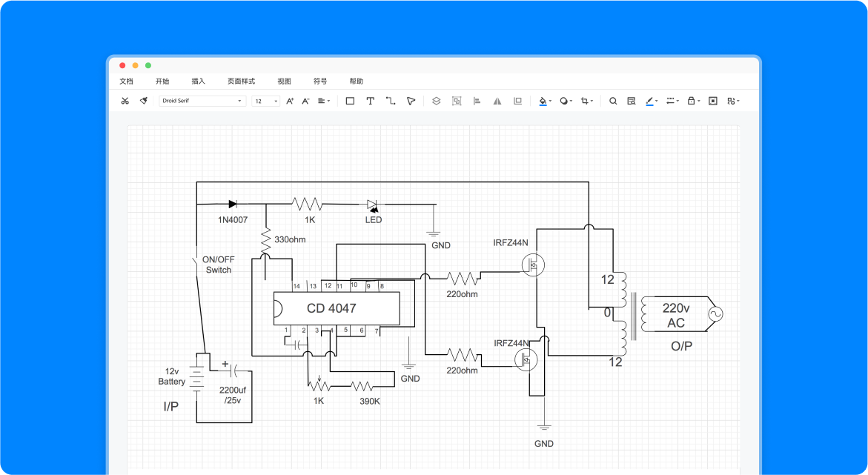Image resolution: width=868 pixels, height=475 pixels.
Task: Select the Text tool
Action: [x=371, y=101]
